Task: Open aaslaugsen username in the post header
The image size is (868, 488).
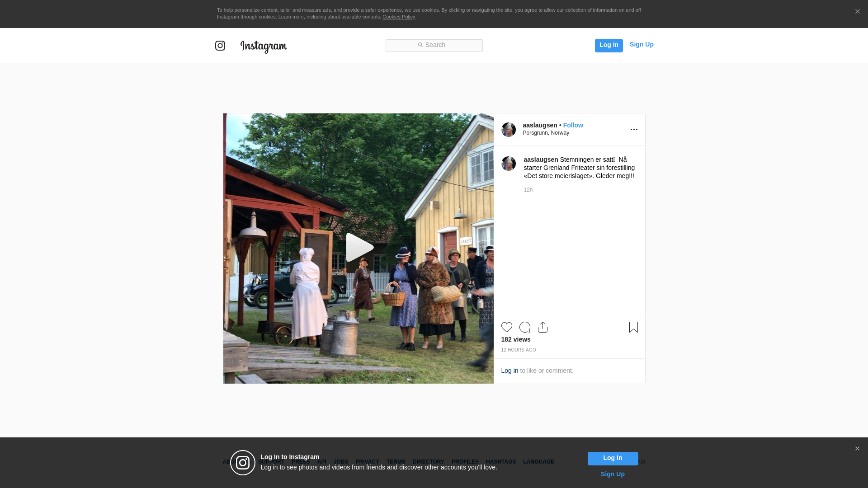Action: [x=540, y=125]
